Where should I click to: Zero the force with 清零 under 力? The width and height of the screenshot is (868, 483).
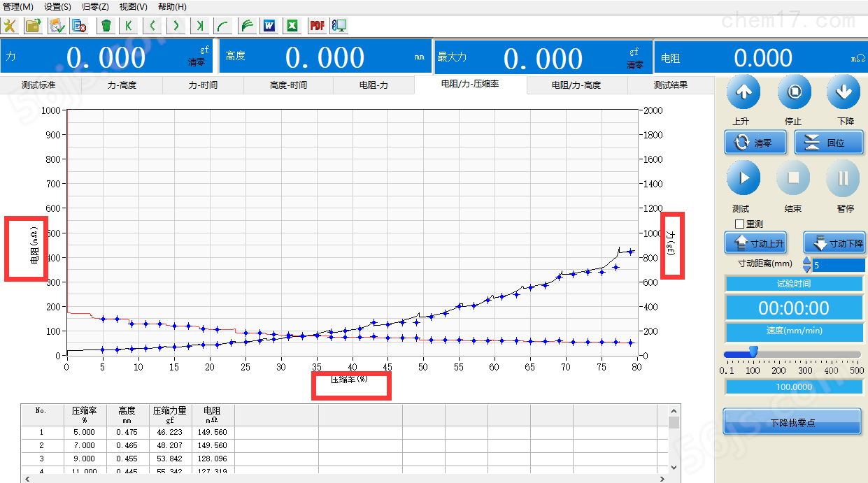pyautogui.click(x=197, y=62)
